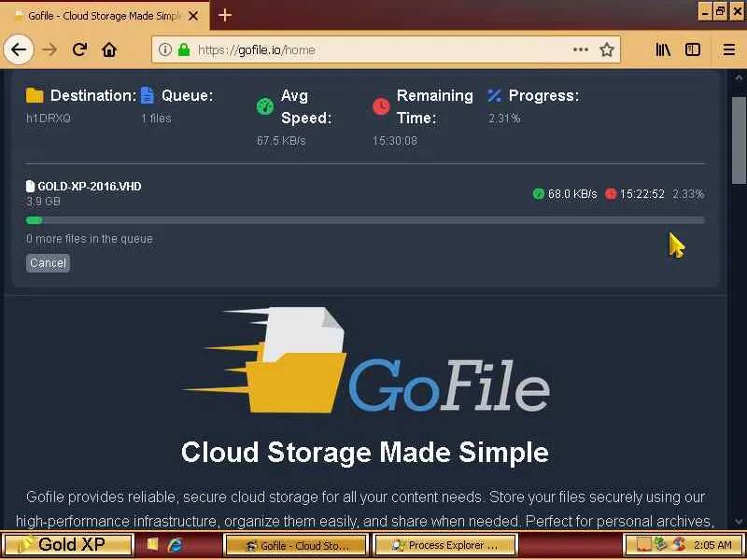747x560 pixels.
Task: Open a new tab with plus button
Action: pyautogui.click(x=225, y=15)
